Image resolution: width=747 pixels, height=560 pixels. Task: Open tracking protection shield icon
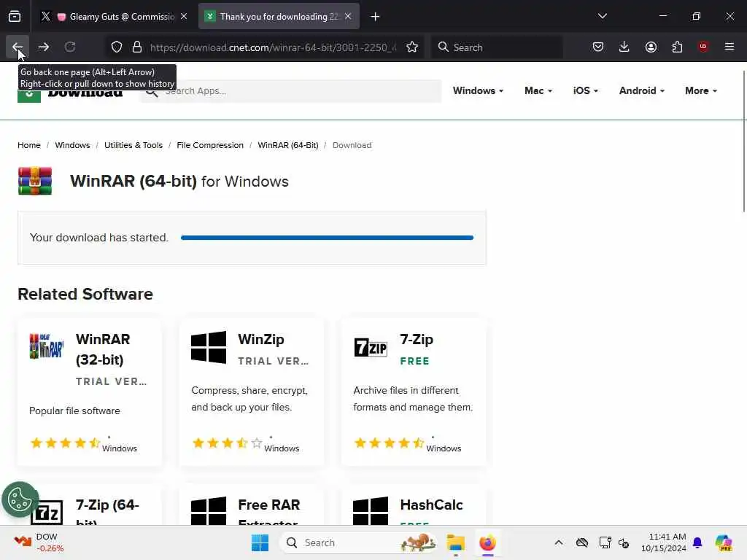click(x=117, y=47)
